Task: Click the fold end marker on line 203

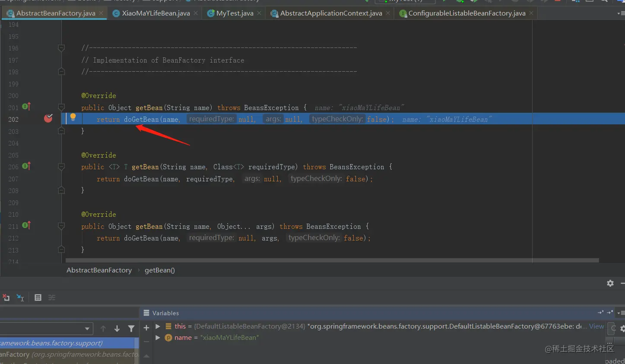Action: tap(61, 131)
